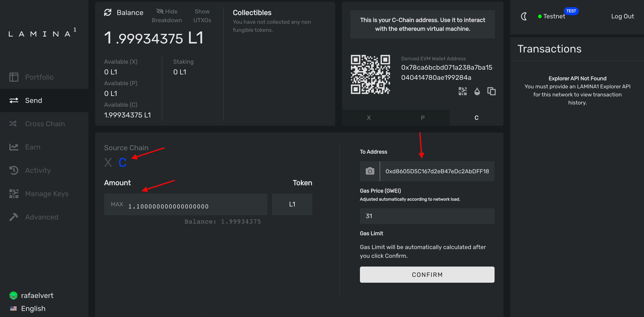Image resolution: width=644 pixels, height=317 pixels.
Task: Select X as source chain
Action: pyautogui.click(x=108, y=163)
